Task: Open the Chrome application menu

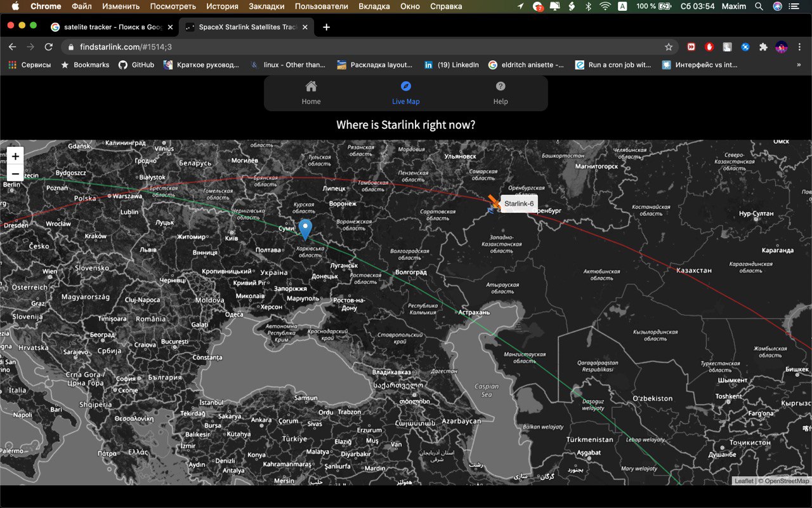Action: [46, 6]
